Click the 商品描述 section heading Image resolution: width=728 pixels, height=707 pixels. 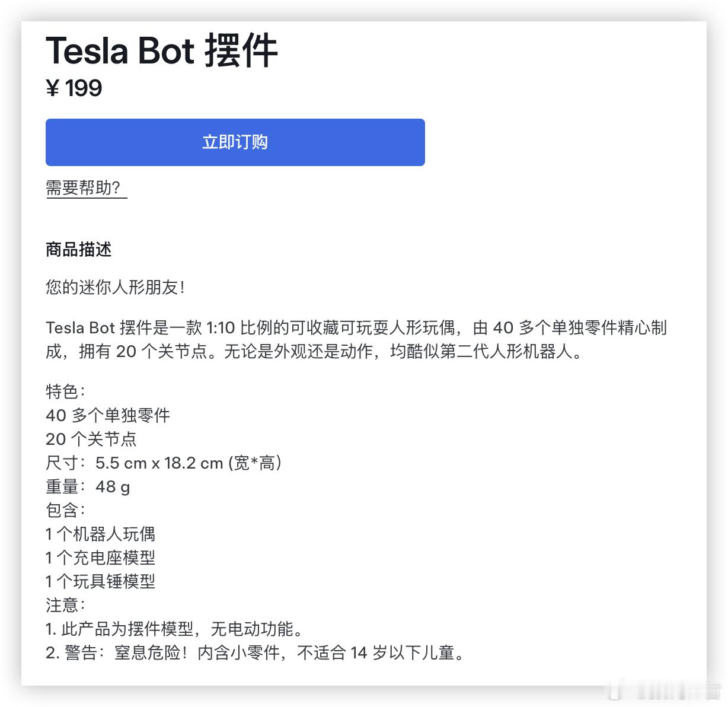point(78,249)
